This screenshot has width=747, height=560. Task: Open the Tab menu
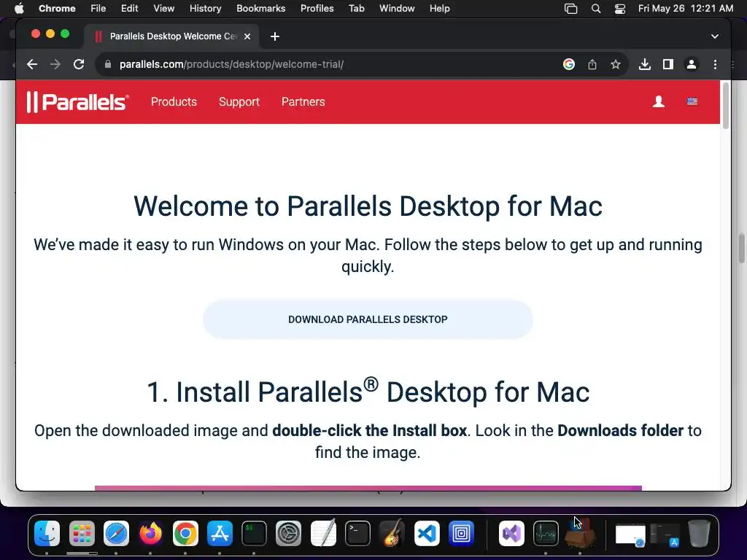[356, 8]
